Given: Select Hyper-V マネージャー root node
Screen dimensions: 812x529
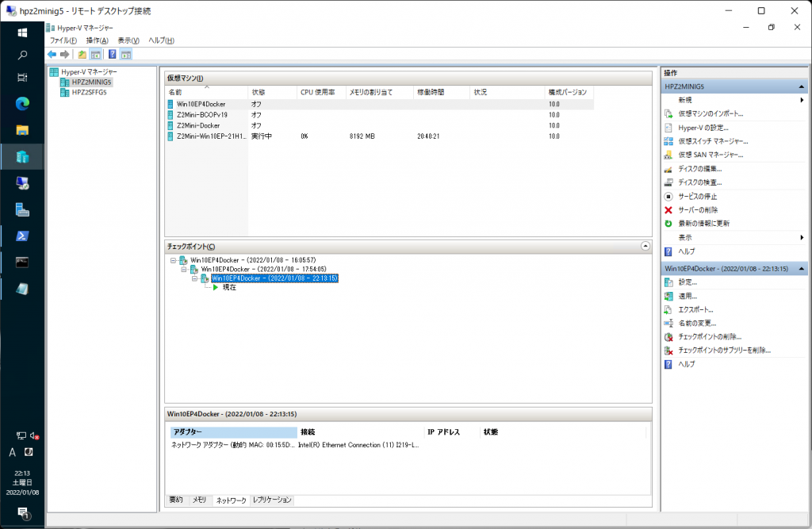Looking at the screenshot, I should pyautogui.click(x=89, y=72).
